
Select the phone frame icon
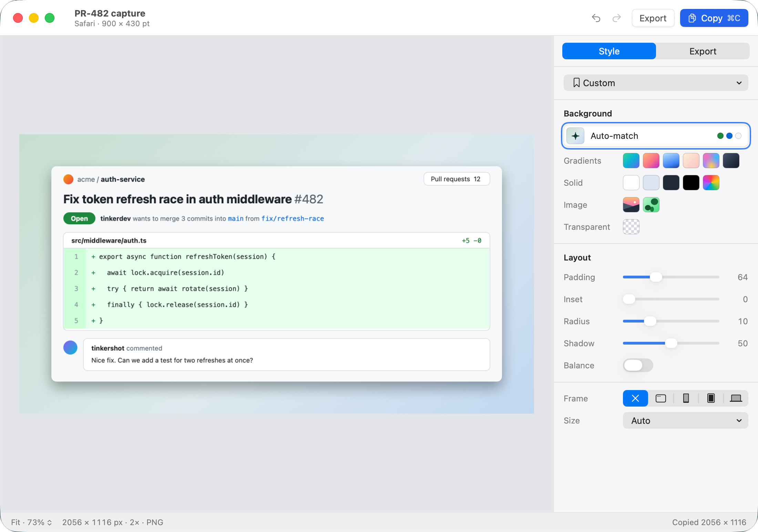pos(686,398)
